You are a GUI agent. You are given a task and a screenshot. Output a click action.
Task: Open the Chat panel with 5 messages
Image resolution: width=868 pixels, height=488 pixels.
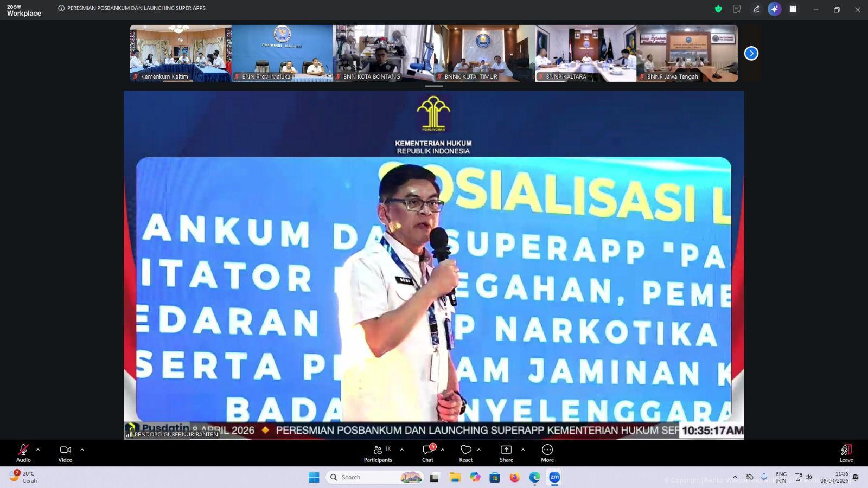(x=428, y=453)
